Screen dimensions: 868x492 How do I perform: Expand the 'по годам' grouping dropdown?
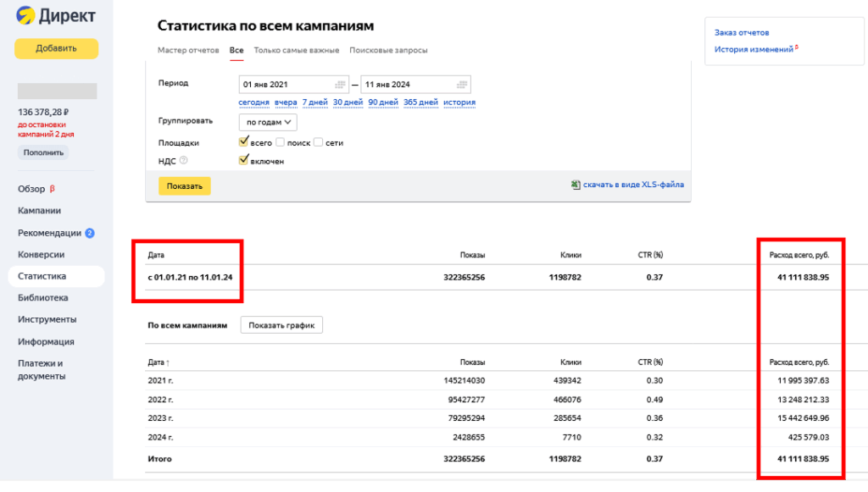268,122
